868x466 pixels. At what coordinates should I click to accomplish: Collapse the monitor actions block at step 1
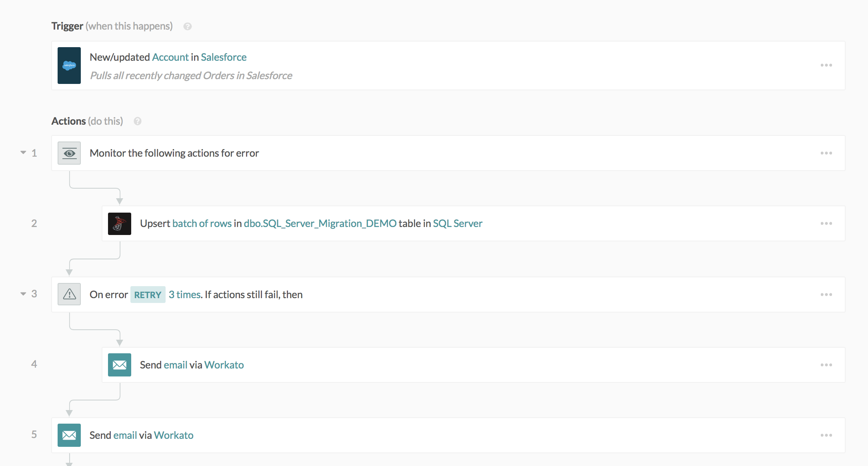pos(23,152)
